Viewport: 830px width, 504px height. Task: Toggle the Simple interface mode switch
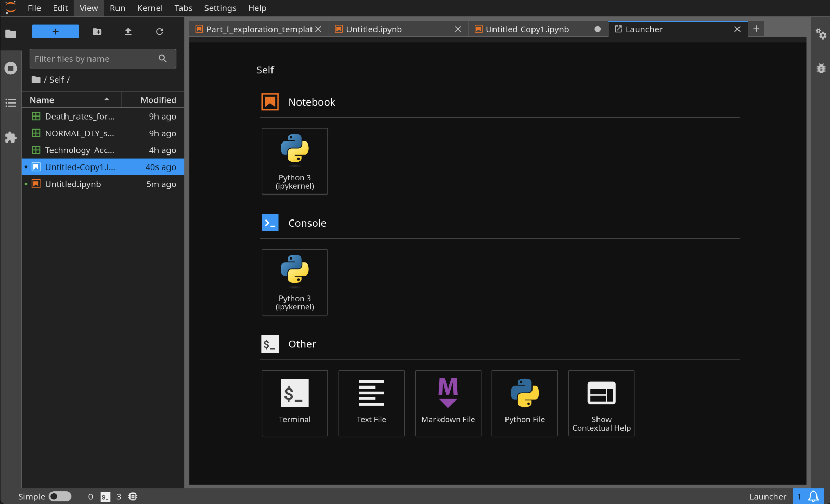(x=60, y=496)
